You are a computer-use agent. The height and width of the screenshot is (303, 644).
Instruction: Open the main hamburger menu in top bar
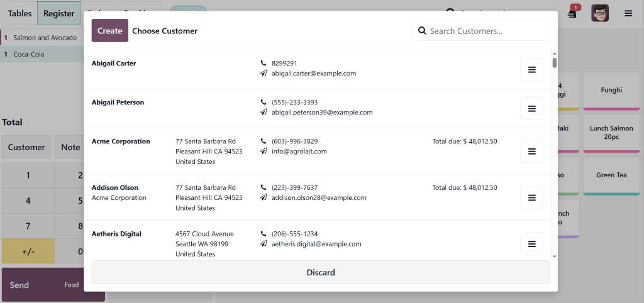tap(628, 13)
